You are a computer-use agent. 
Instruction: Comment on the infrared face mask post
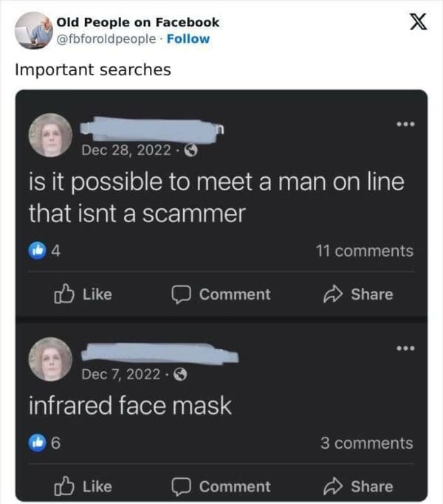pos(221,486)
